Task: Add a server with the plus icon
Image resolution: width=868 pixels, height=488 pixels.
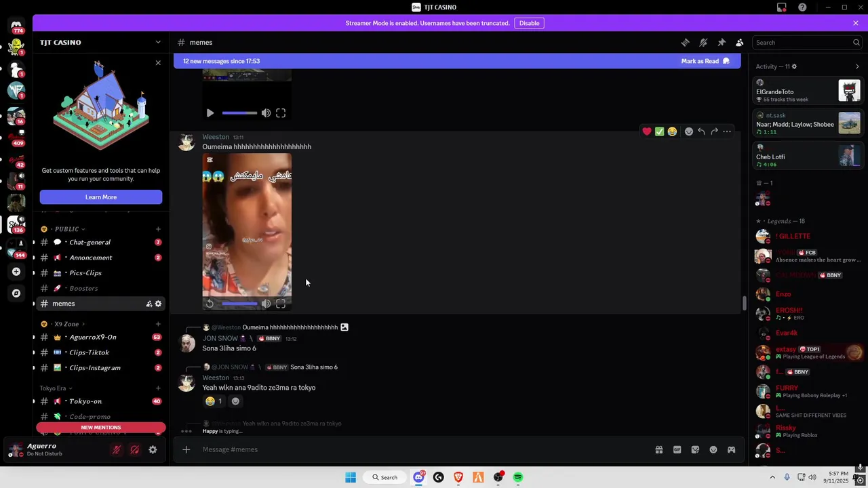Action: (x=16, y=272)
